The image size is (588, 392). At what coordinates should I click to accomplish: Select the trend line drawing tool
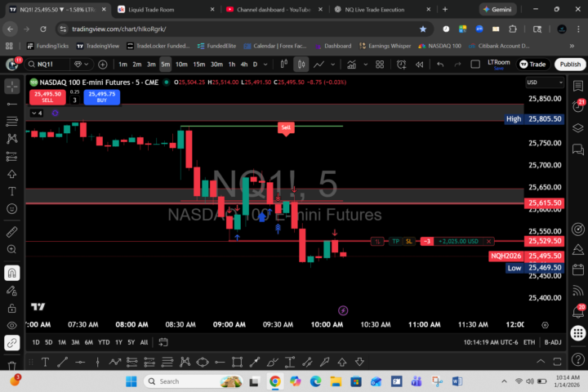[x=12, y=104]
